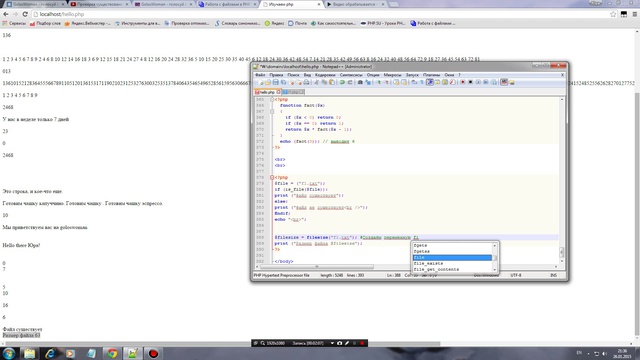Click the localhost/hello.php address bar
The width and height of the screenshot is (640, 360).
point(320,14)
